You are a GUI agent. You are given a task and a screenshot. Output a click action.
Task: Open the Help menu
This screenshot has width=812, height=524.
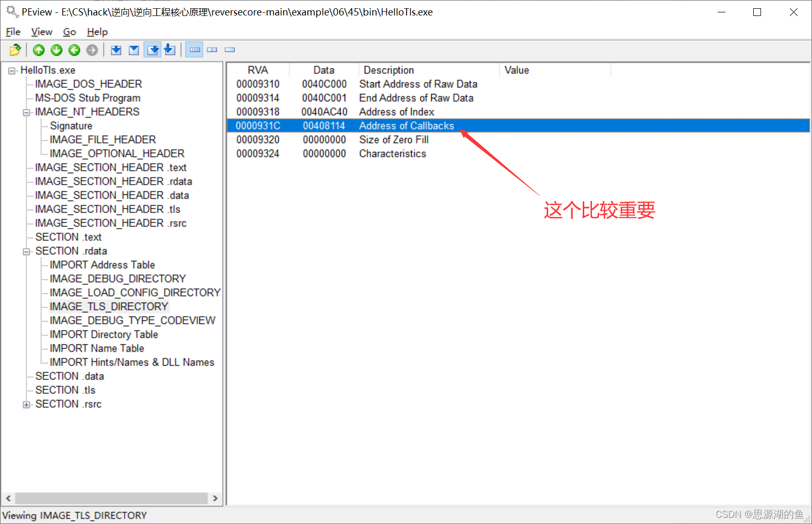click(97, 32)
